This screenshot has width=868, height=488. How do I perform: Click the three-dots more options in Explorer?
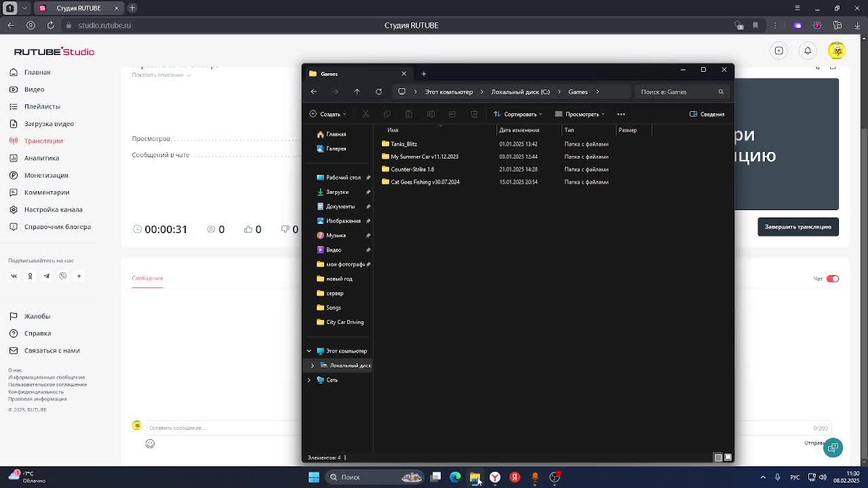(x=620, y=114)
